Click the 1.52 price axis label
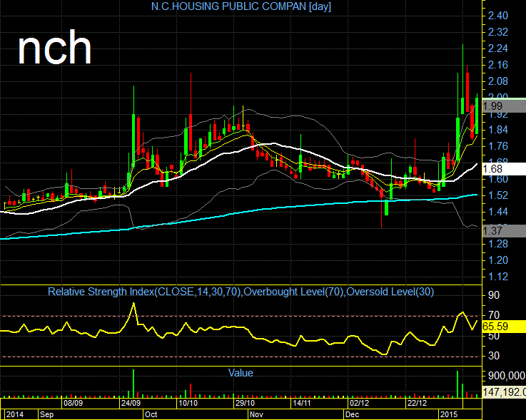The width and height of the screenshot is (526, 420). pos(498,195)
